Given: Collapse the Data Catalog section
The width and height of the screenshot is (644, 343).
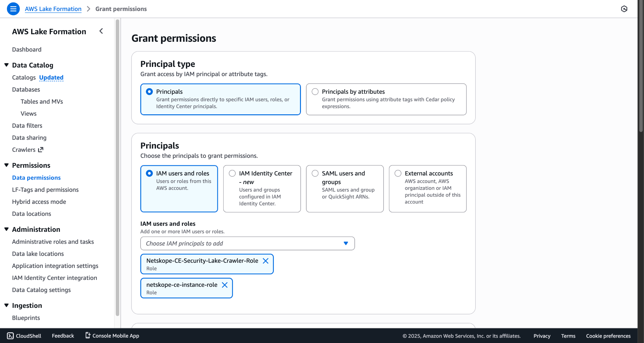Looking at the screenshot, I should 6,65.
